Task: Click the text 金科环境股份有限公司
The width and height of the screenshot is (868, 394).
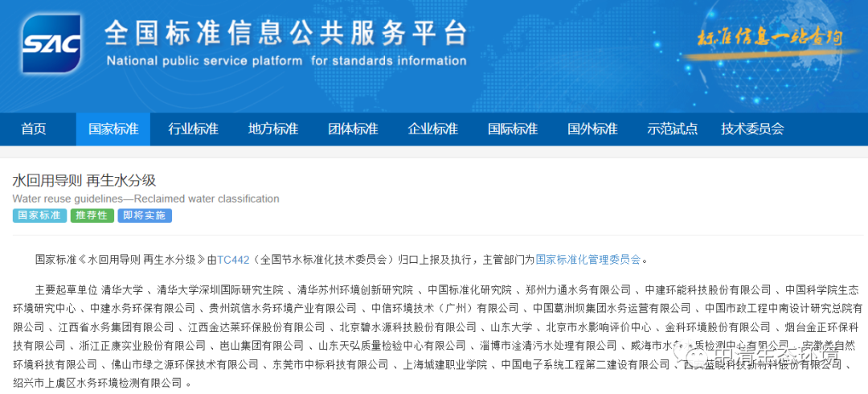Action: click(x=718, y=327)
